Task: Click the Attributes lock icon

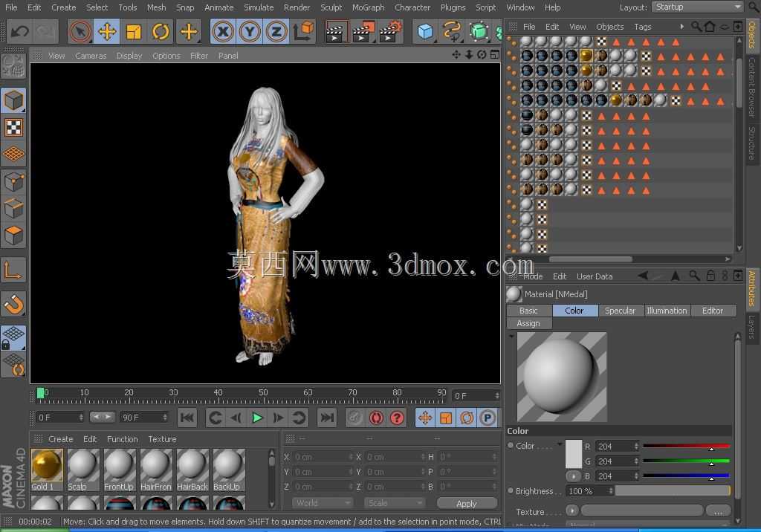Action: (x=710, y=276)
